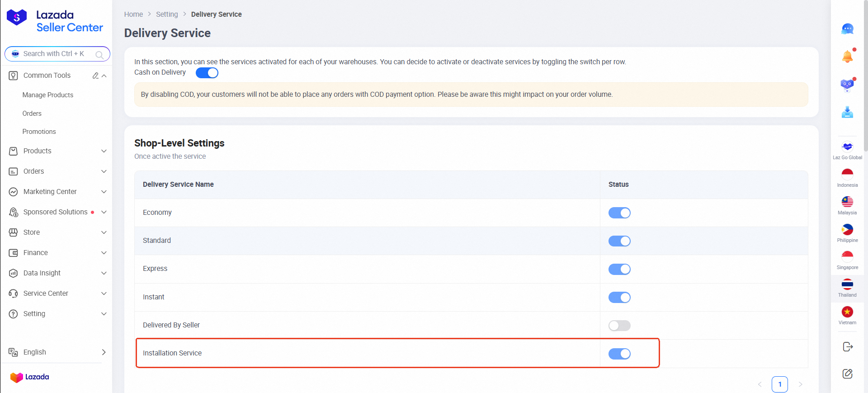
Task: Disable the Cash on Delivery toggle
Action: (x=207, y=73)
